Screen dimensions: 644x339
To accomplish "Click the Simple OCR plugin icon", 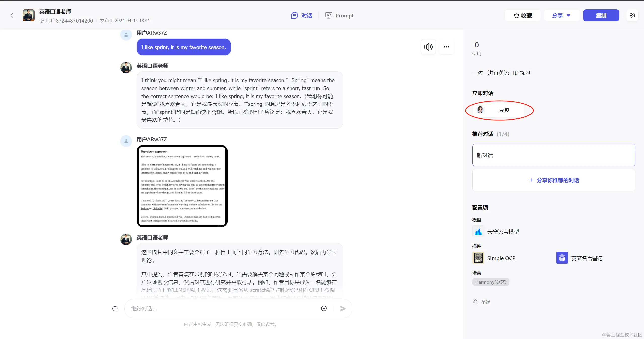I will tap(478, 258).
